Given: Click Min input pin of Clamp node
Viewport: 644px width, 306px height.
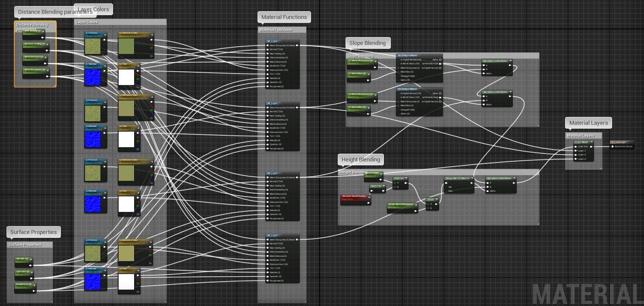Looking at the screenshot, I should point(446,187).
